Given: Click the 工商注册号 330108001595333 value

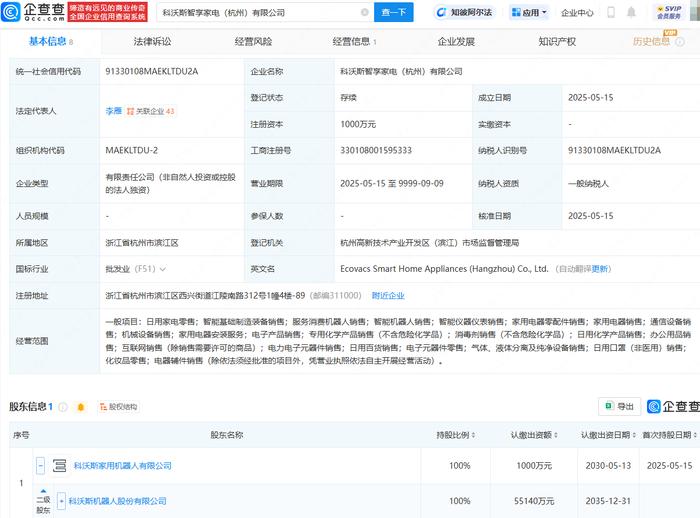Looking at the screenshot, I should [376, 150].
